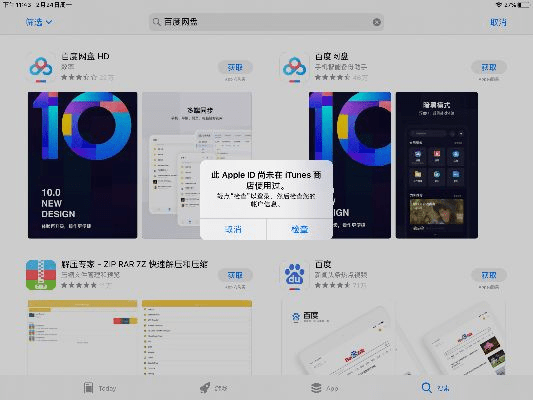533x400 pixels.
Task: Click the 百度 app star rating
Action: pyautogui.click(x=332, y=285)
